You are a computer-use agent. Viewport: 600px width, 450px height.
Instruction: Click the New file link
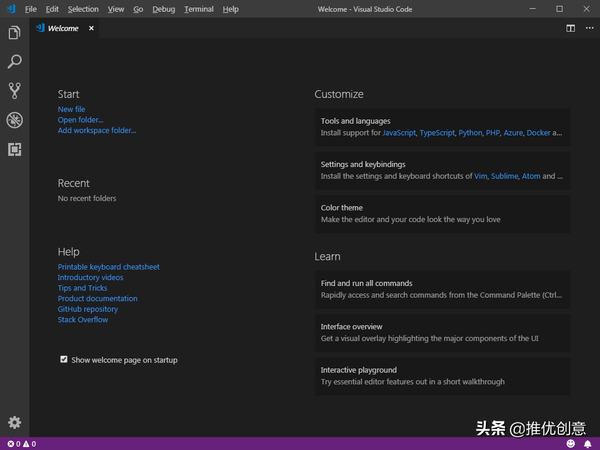[71, 109]
